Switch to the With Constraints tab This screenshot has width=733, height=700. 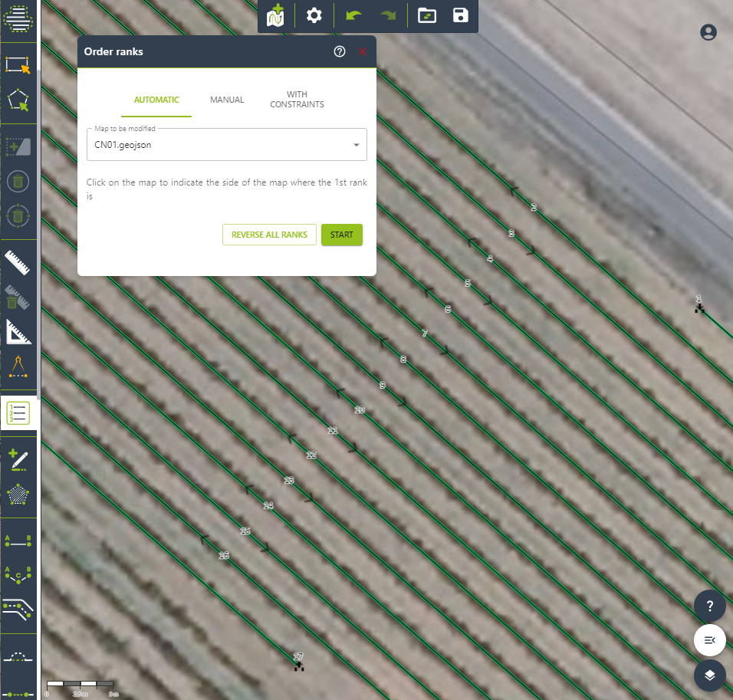pos(297,100)
